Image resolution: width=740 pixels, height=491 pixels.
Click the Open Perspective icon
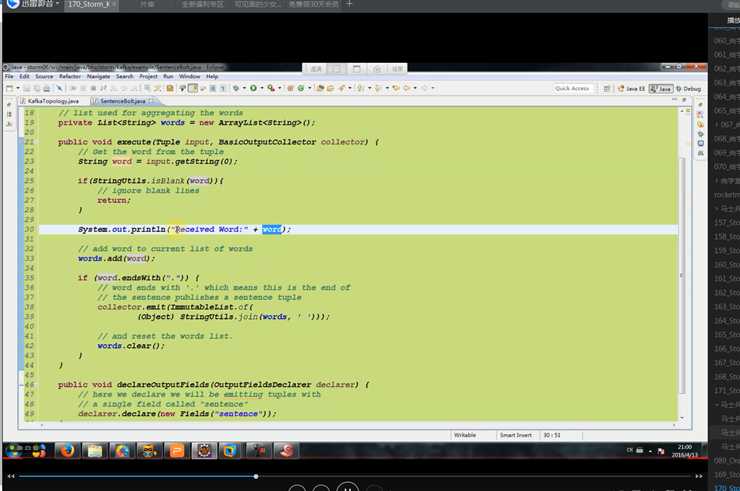click(607, 88)
